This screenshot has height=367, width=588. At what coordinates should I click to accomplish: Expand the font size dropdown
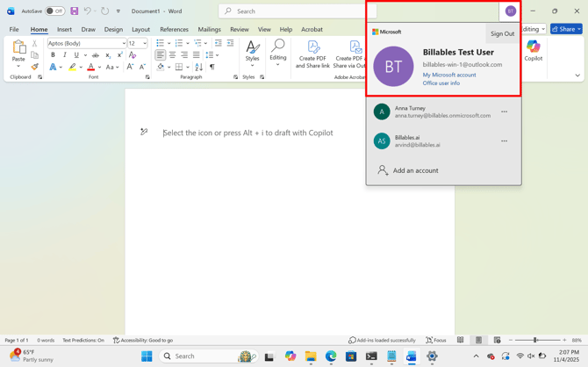tap(145, 43)
